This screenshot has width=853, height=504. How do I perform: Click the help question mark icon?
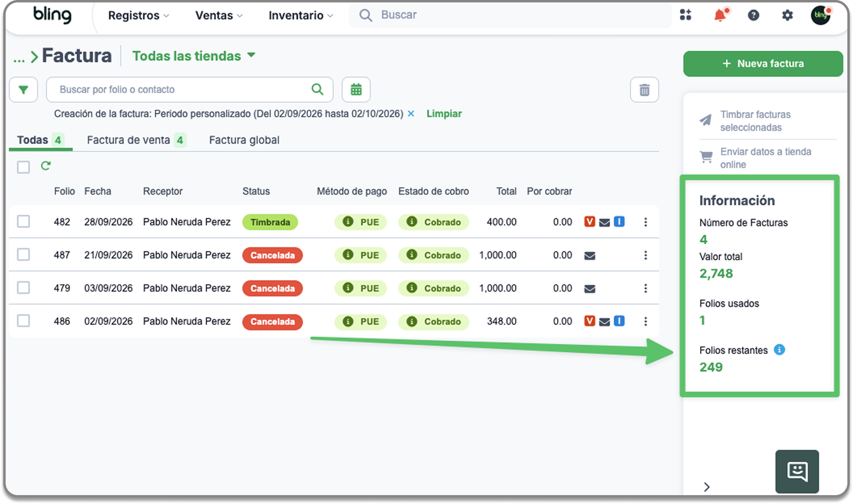(753, 15)
